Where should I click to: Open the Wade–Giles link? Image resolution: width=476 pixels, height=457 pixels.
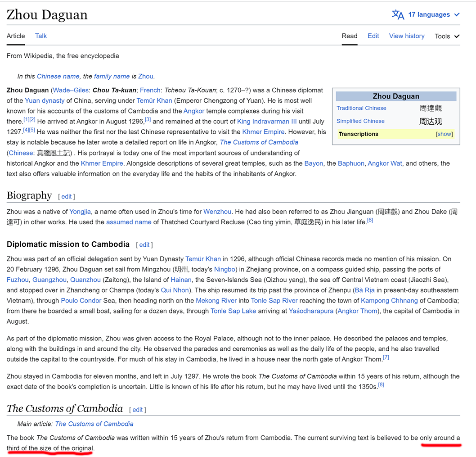71,90
